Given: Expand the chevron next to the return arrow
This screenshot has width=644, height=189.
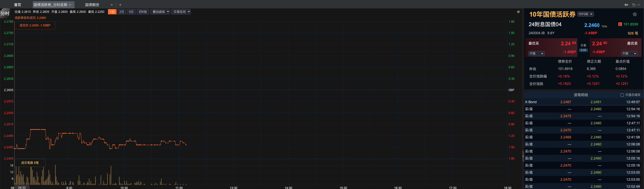Looking at the screenshot, I should pos(639,5).
